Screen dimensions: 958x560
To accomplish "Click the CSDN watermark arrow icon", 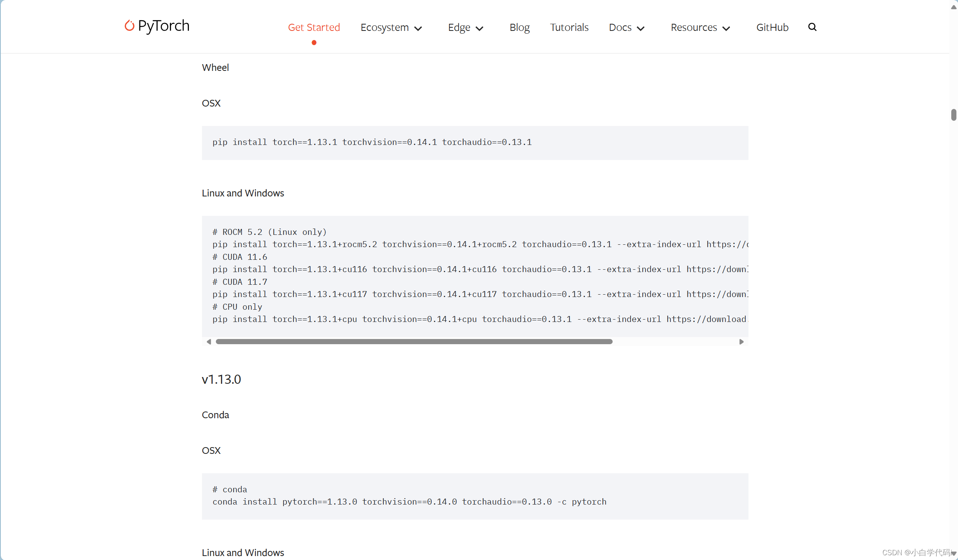I will pos(952,553).
